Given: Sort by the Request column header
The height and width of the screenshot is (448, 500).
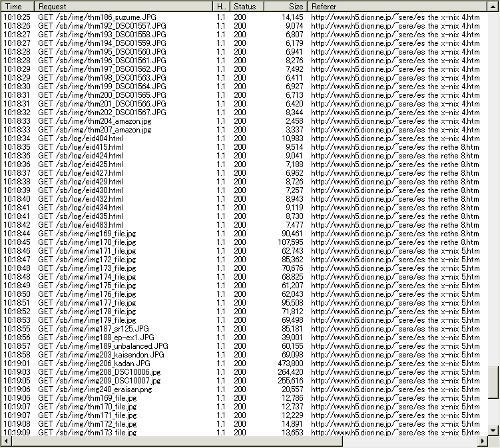Looking at the screenshot, I should (x=123, y=7).
